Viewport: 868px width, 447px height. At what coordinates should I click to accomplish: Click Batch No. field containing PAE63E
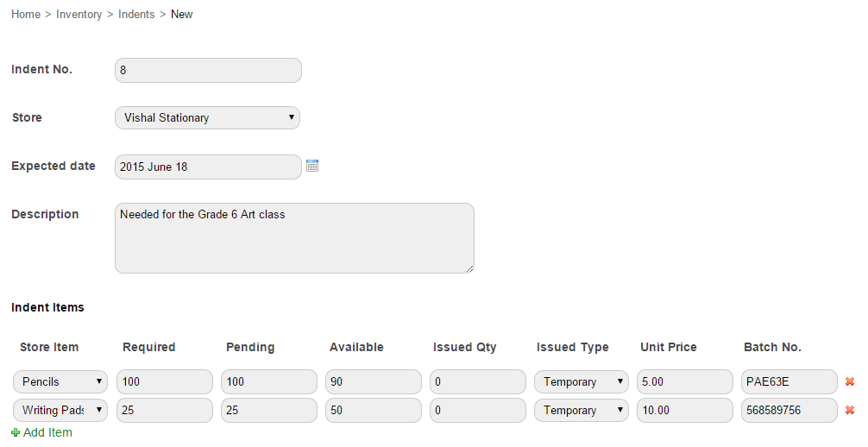(789, 381)
